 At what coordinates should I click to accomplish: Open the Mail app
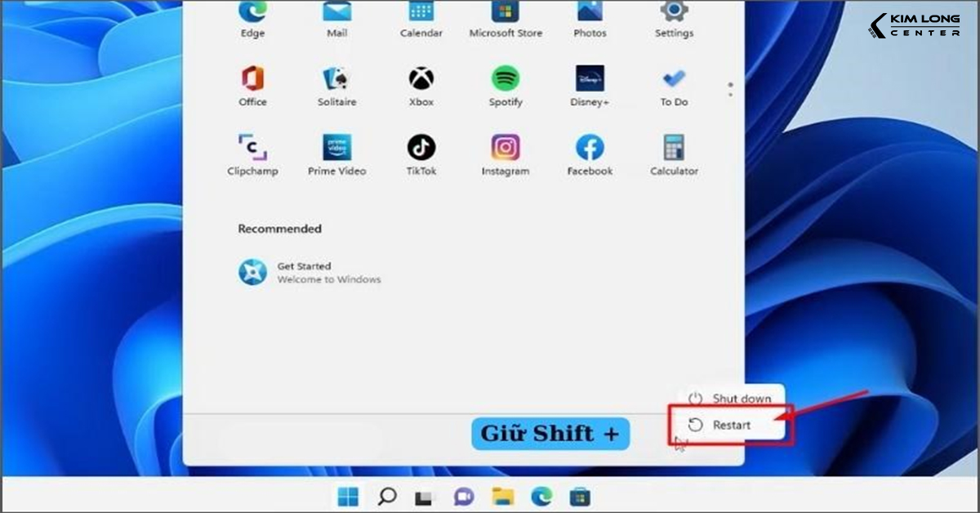click(x=336, y=14)
